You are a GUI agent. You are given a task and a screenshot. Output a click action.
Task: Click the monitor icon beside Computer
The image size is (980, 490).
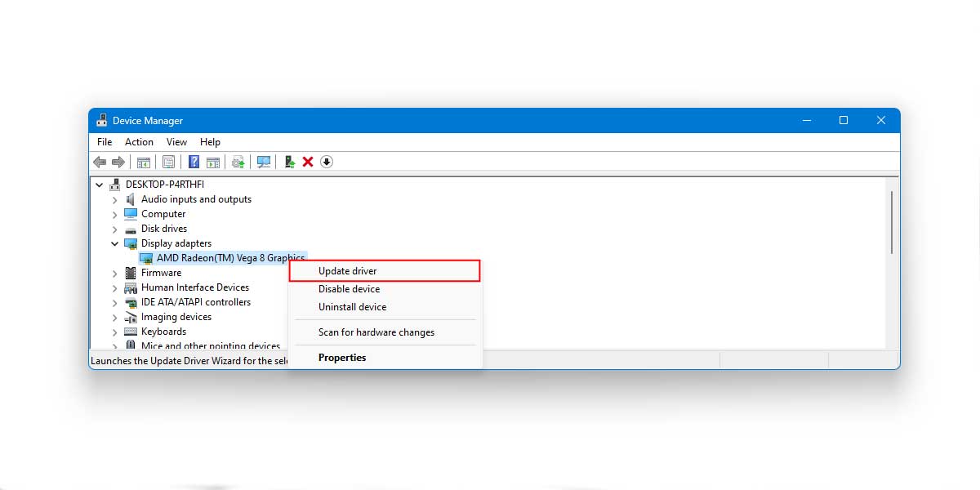coord(131,214)
